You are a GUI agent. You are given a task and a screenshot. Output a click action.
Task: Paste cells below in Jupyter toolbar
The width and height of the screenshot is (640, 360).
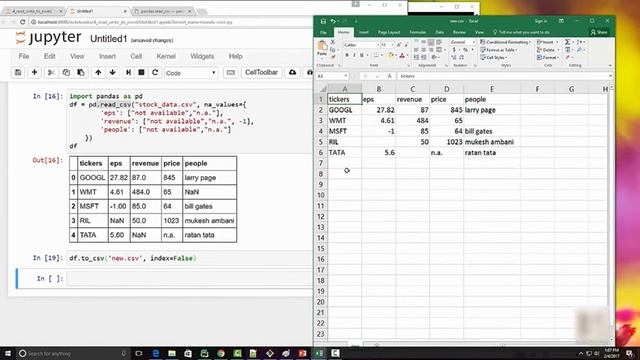point(81,73)
